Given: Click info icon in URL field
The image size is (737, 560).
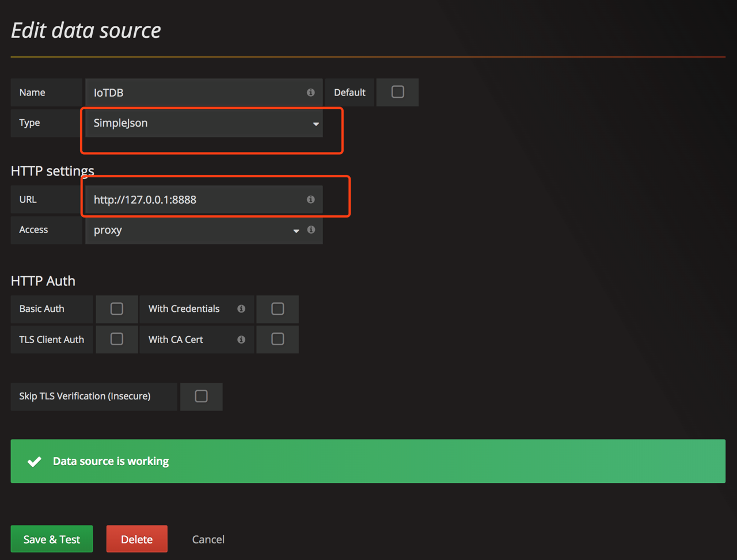Looking at the screenshot, I should 310,200.
